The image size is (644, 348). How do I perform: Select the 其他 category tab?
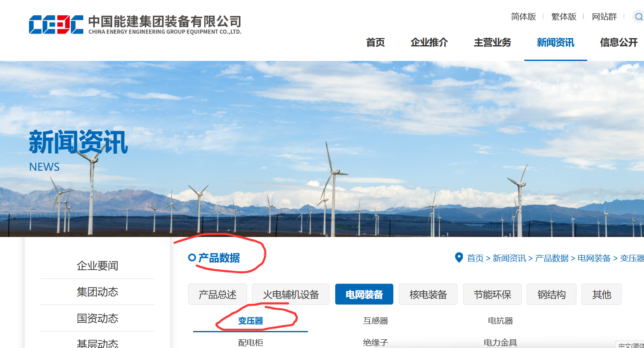tap(601, 294)
